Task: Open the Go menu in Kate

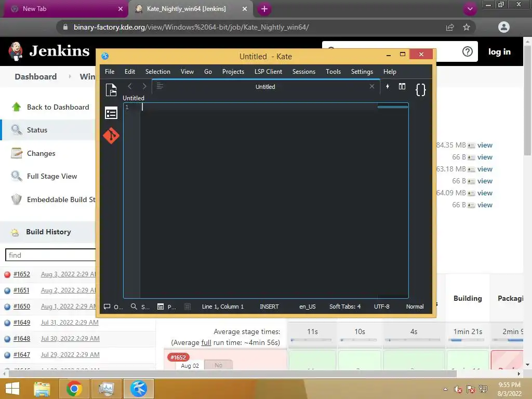Action: (208, 72)
